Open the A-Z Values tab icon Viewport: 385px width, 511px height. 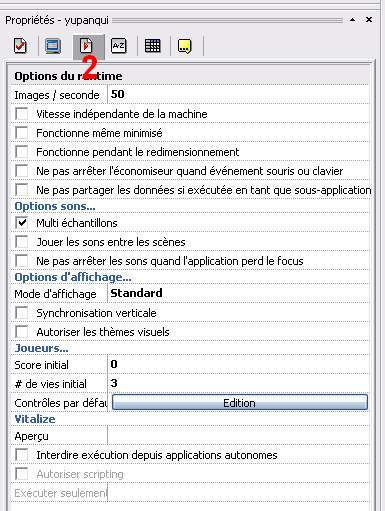click(119, 46)
